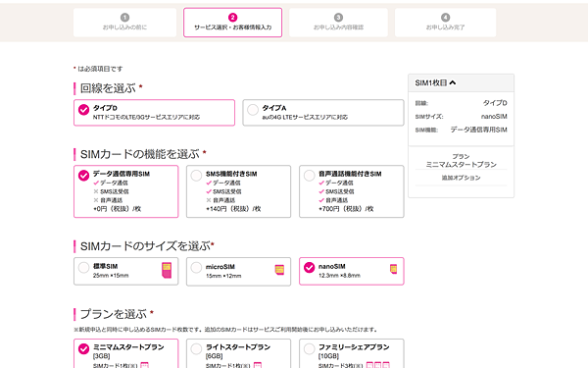588x368 pixels.
Task: Click nanoSIM value in summary panel
Action: 494,117
